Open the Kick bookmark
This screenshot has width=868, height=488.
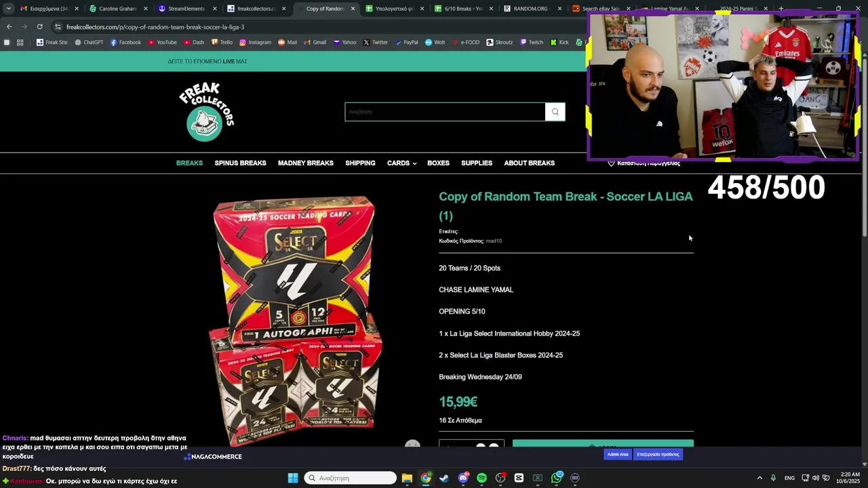(x=559, y=42)
